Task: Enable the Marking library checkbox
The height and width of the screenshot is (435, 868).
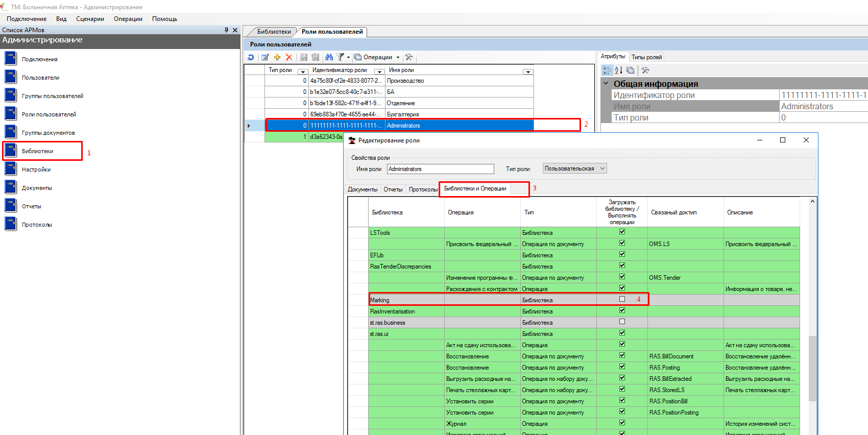Action: click(622, 299)
